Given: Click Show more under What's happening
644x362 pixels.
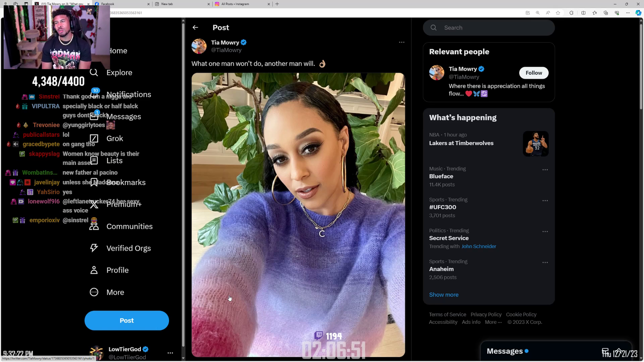Looking at the screenshot, I should coord(444,295).
